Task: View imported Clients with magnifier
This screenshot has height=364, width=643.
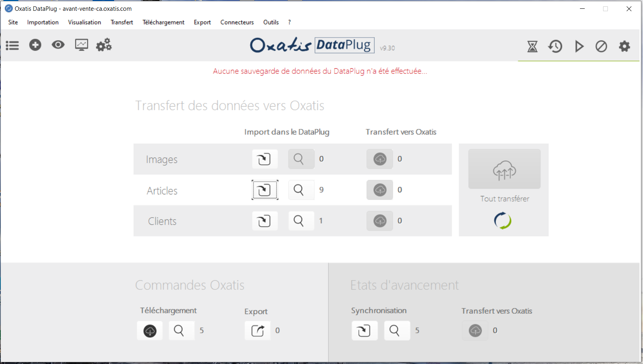Action: 301,221
